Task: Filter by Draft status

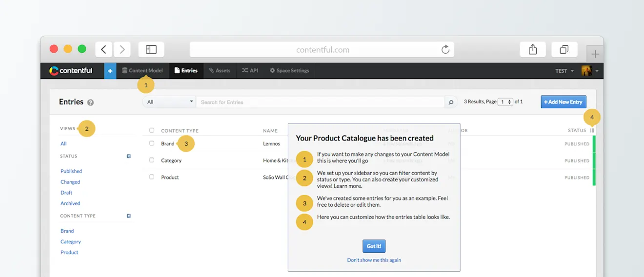Action: (x=66, y=193)
